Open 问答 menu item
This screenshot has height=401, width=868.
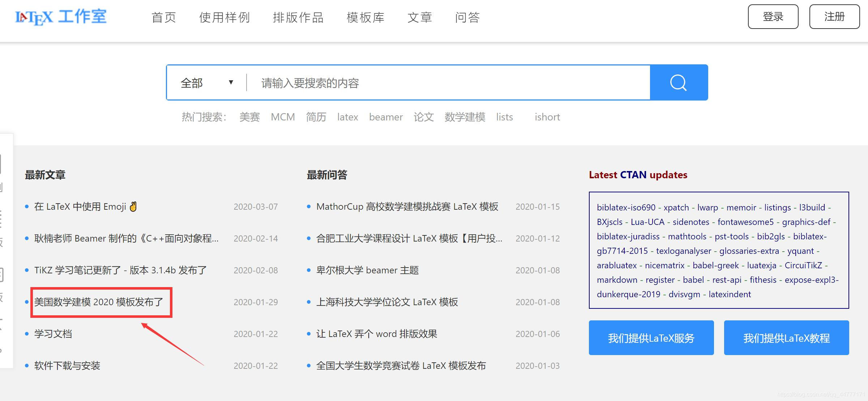coord(467,17)
